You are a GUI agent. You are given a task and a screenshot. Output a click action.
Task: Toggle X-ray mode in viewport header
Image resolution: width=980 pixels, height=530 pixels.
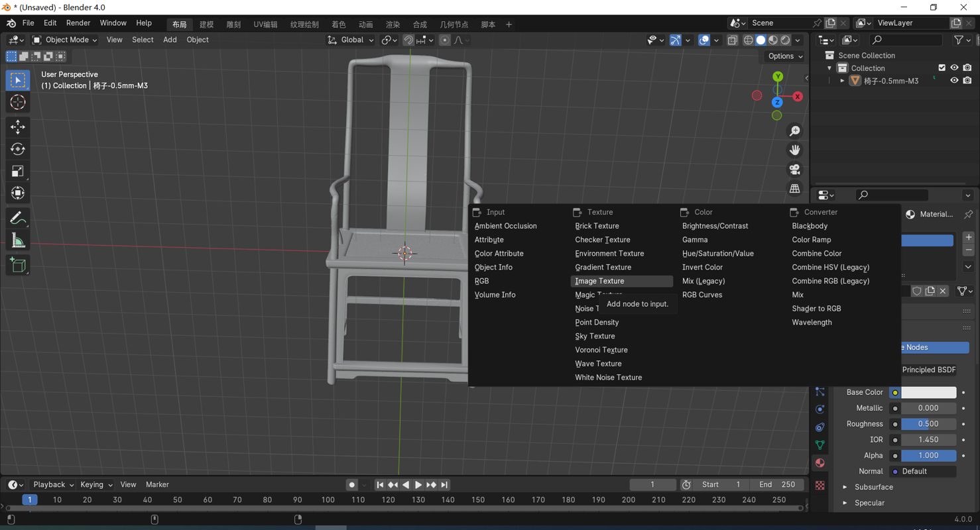click(x=732, y=40)
